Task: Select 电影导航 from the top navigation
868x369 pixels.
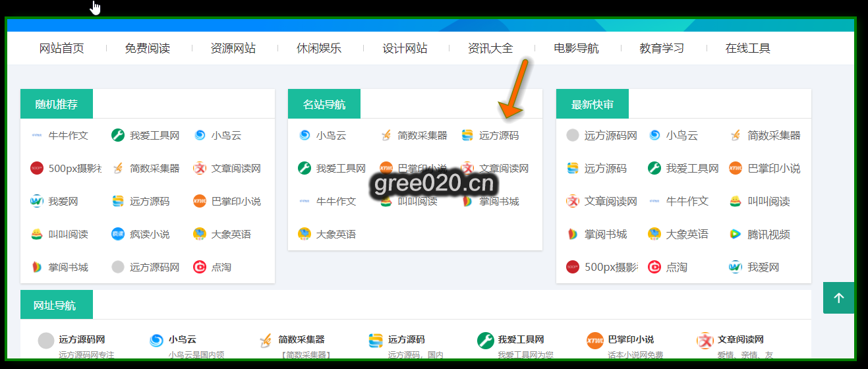Action: coord(576,48)
